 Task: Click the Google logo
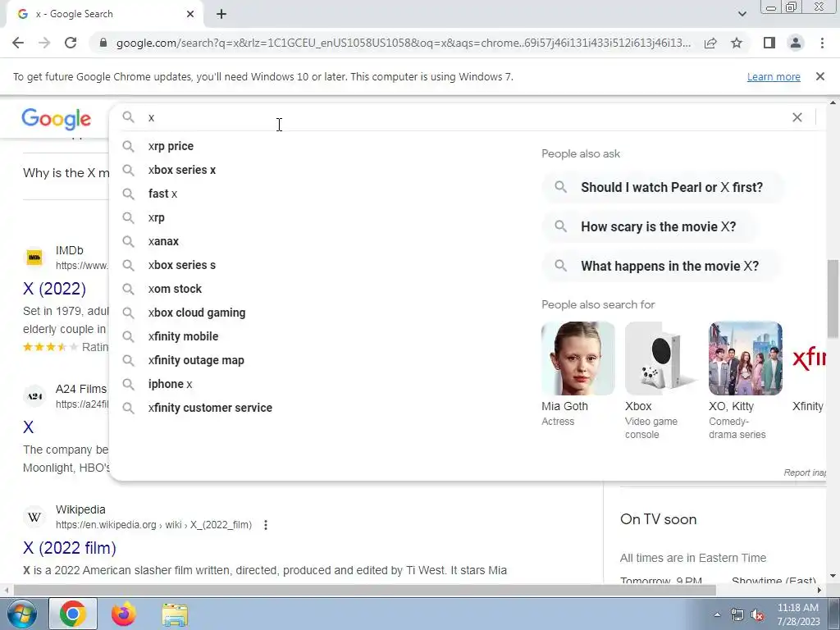[57, 119]
